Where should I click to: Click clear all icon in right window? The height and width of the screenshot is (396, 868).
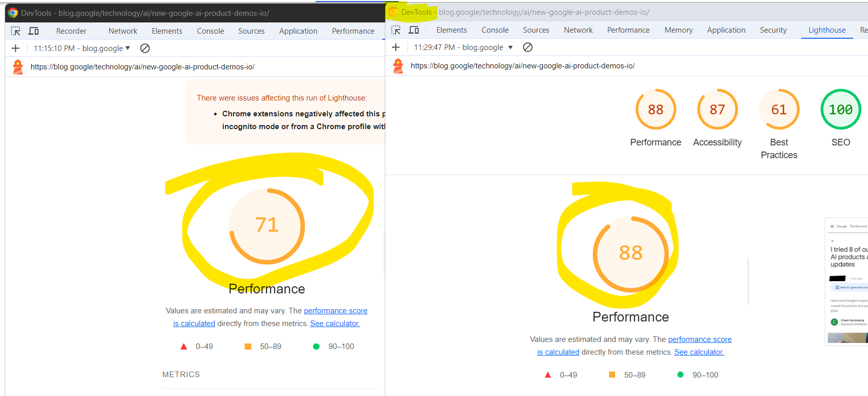(x=528, y=47)
